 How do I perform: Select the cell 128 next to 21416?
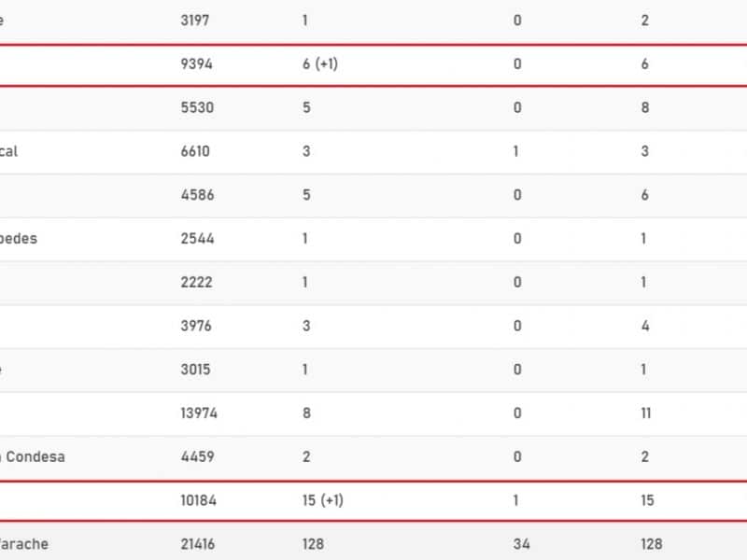point(313,544)
